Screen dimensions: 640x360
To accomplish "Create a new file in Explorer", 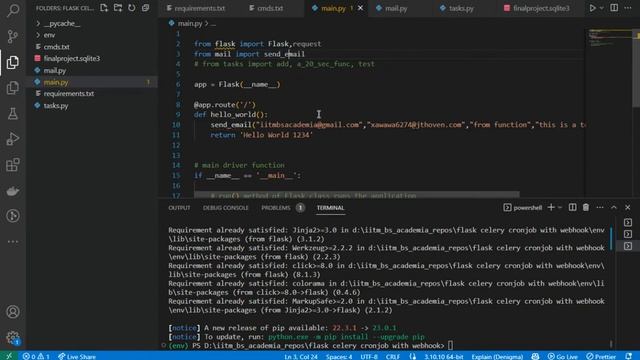I will (104, 8).
